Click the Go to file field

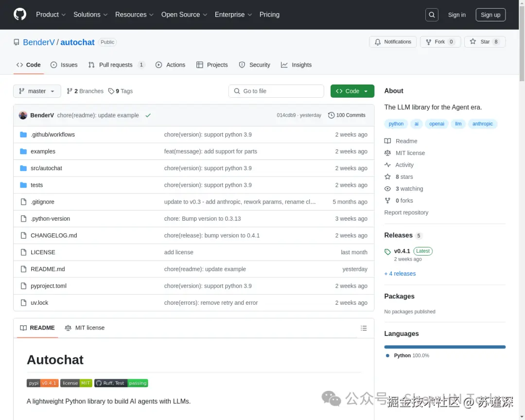(x=276, y=91)
